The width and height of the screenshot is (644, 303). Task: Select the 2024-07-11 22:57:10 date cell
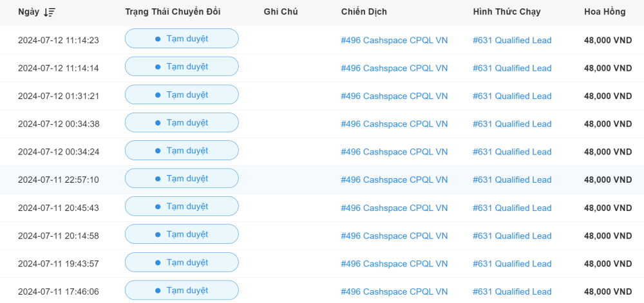(x=59, y=180)
